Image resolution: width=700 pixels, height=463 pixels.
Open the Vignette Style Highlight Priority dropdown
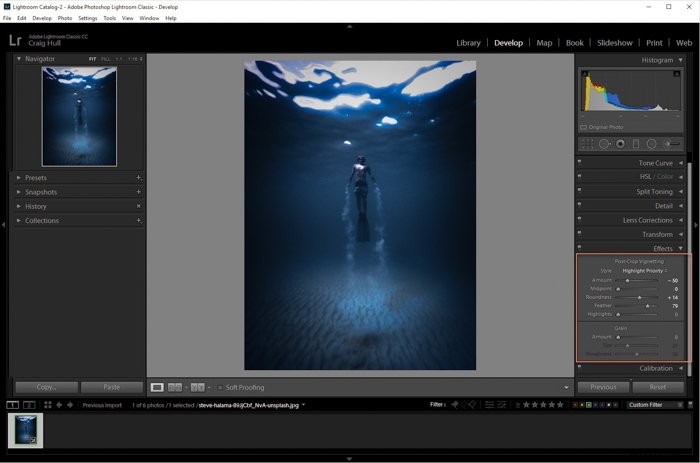pyautogui.click(x=645, y=271)
